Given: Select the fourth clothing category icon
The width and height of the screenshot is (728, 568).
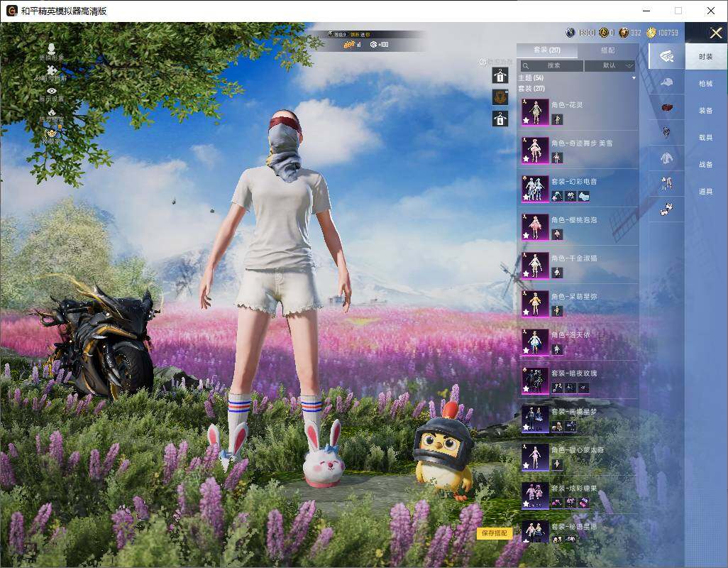Looking at the screenshot, I should tap(667, 133).
